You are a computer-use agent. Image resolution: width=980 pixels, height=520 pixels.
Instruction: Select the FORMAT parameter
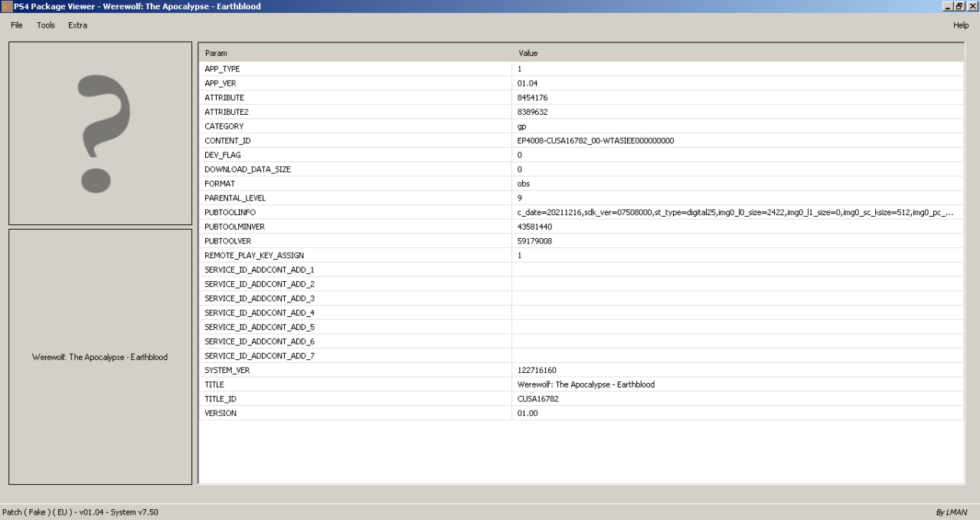pyautogui.click(x=355, y=184)
